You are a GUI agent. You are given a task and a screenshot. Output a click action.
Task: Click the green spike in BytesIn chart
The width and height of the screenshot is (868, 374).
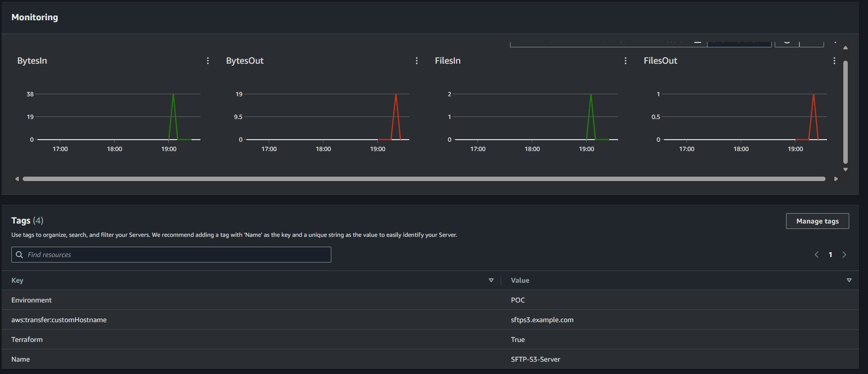click(x=173, y=117)
